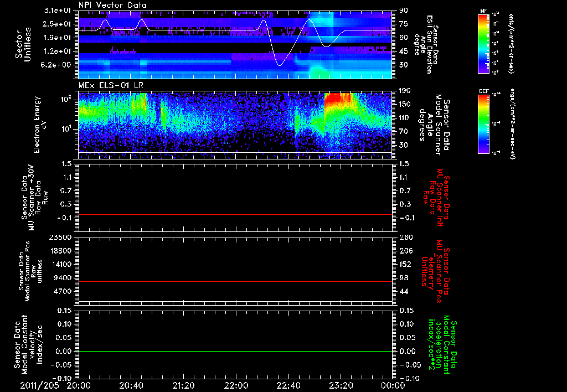Select the "NPI Vector Data" panel title

click(x=112, y=5)
